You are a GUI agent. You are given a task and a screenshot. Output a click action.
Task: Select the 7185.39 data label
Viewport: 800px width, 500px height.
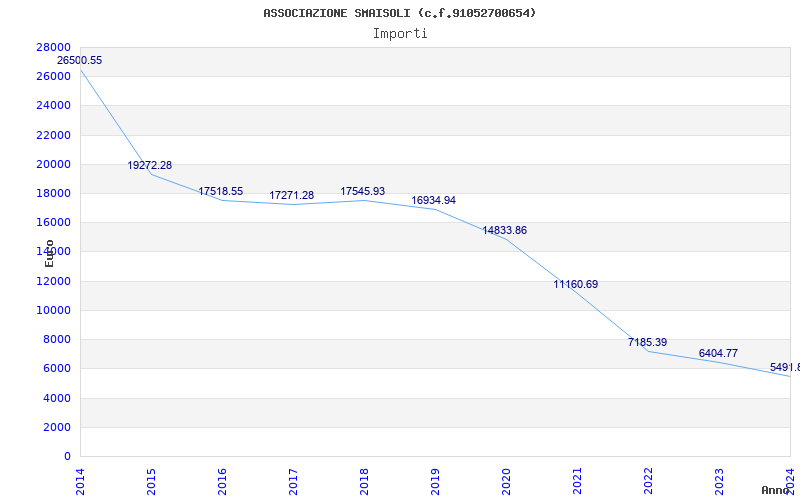647,342
